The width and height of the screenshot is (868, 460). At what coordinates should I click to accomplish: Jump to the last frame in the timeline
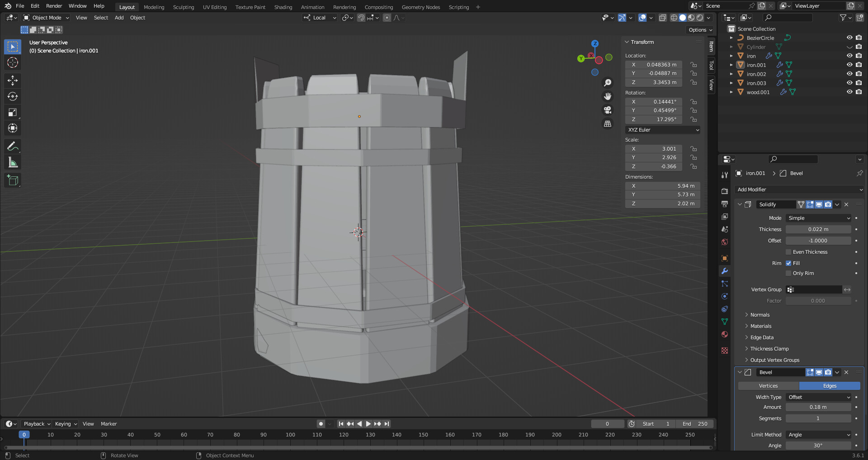click(387, 424)
